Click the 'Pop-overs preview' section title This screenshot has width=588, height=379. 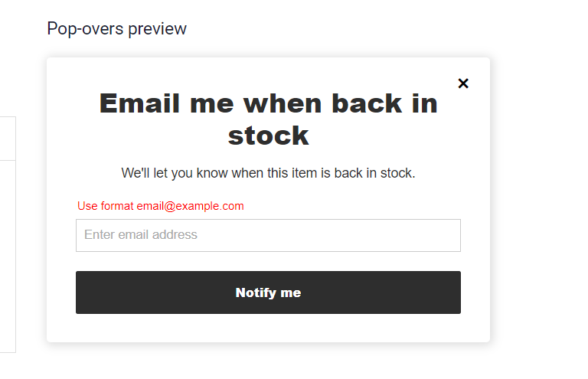point(116,29)
